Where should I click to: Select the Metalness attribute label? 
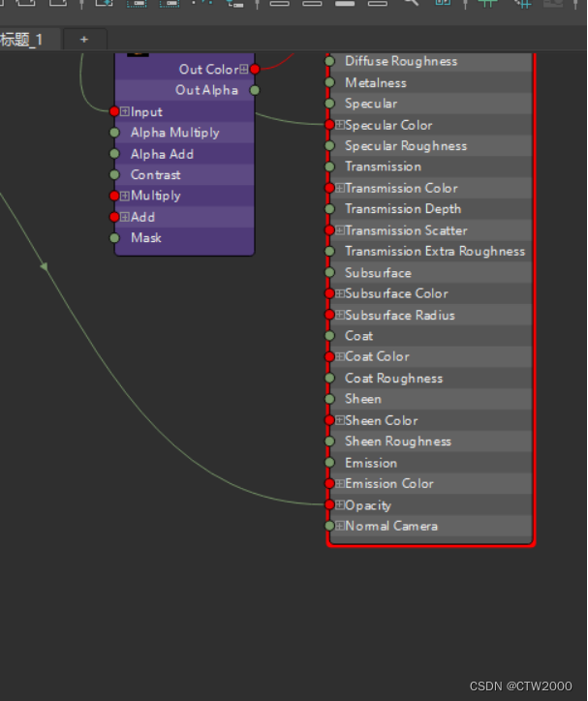tap(376, 82)
